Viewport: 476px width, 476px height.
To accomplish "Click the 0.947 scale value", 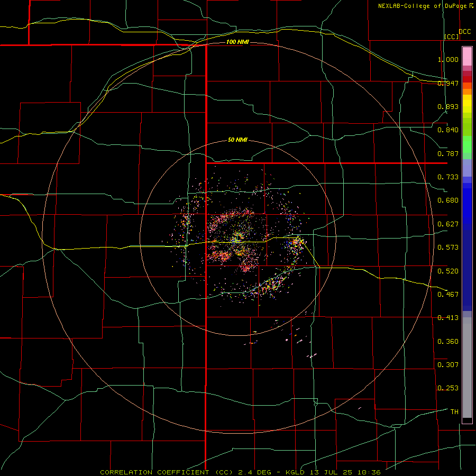I will click(x=448, y=83).
